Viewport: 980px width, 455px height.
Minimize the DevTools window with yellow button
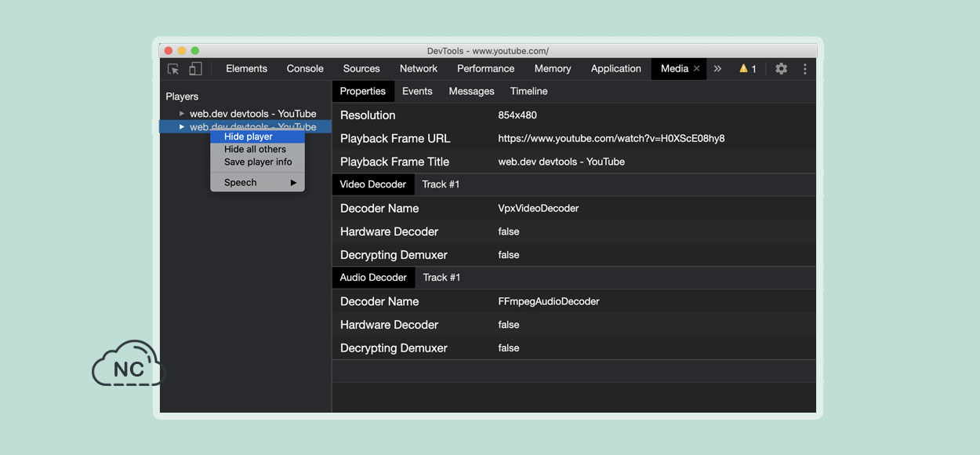pos(182,51)
